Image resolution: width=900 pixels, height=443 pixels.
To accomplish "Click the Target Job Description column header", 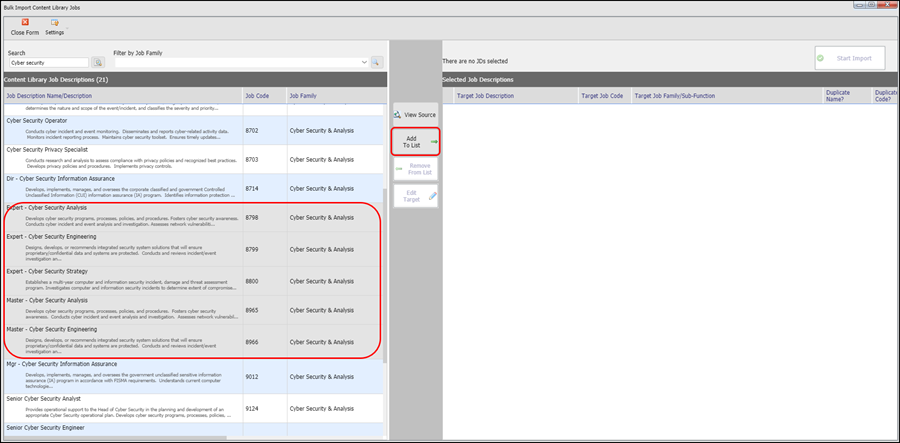I will tap(517, 96).
